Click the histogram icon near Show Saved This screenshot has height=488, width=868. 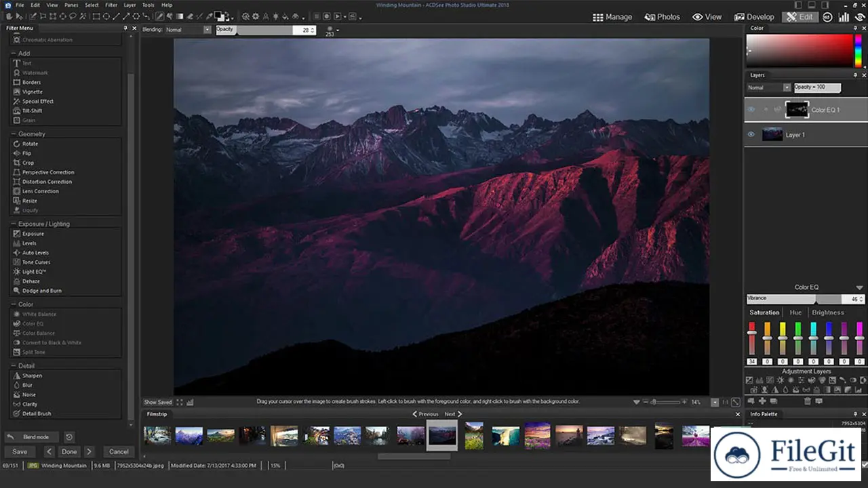[x=190, y=402]
